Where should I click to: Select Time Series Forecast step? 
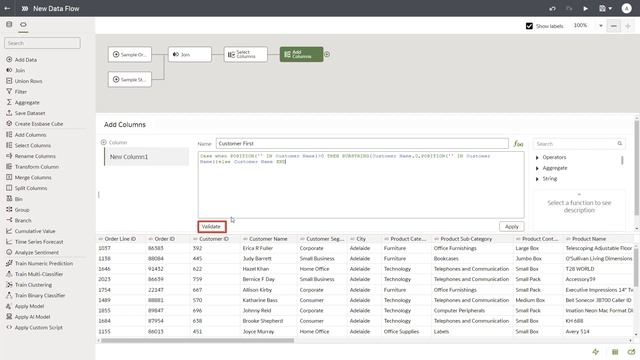[35, 242]
